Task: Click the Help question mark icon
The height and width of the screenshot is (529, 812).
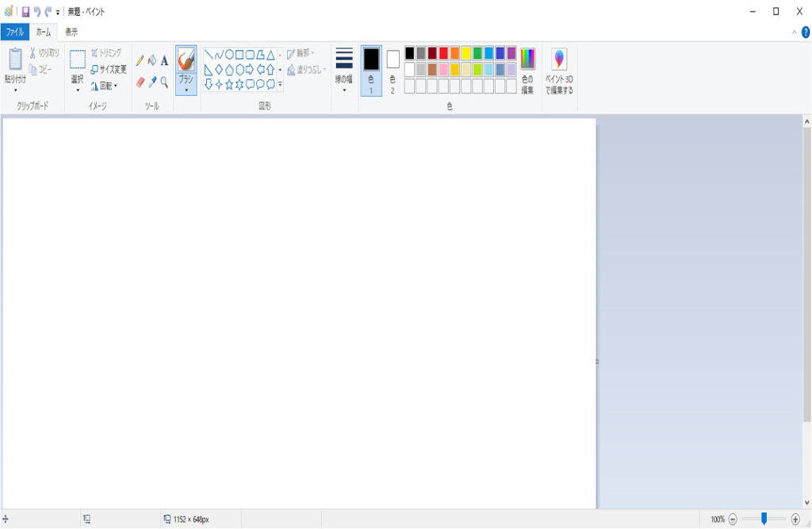Action: click(806, 32)
